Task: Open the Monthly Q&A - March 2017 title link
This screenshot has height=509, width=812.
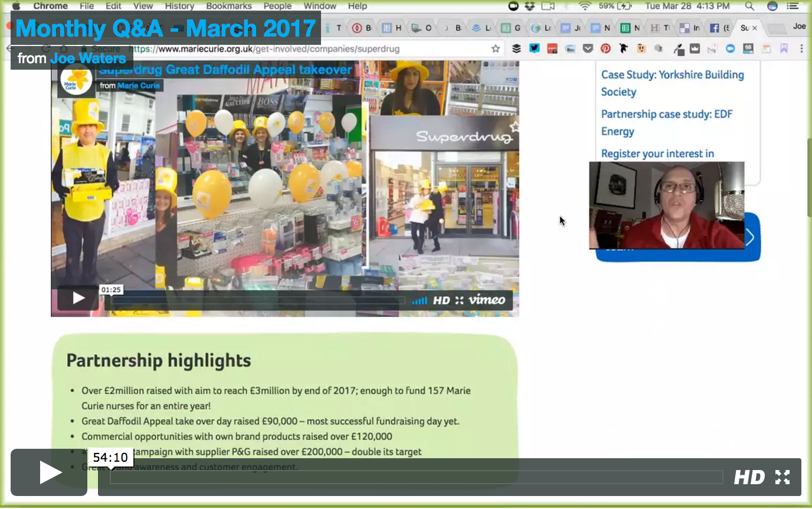Action: coord(166,28)
